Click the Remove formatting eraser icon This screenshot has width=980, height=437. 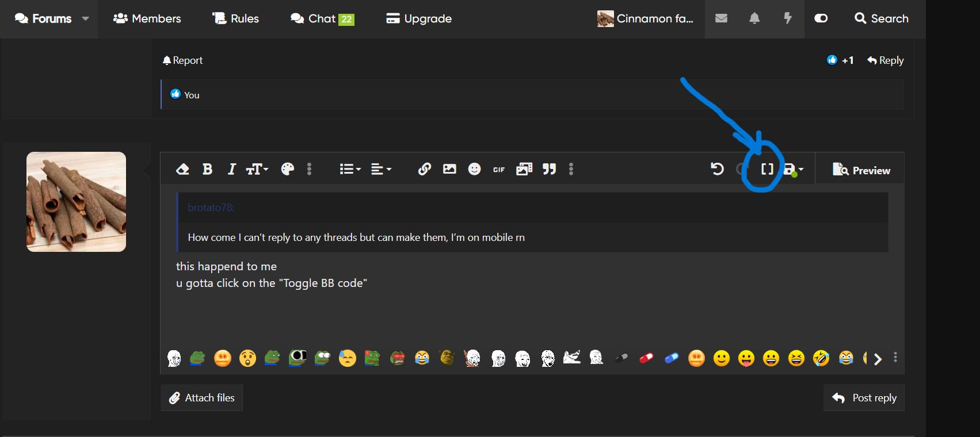tap(182, 169)
